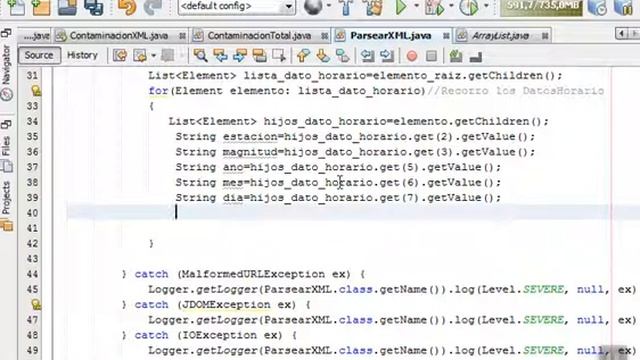Toggle Rectangular Selection mode

tap(279, 56)
